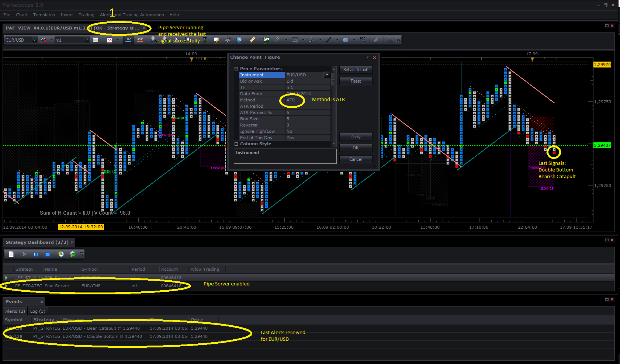Select the trend line drawing tool
Viewport: 620px width, 364px height.
point(329,40)
